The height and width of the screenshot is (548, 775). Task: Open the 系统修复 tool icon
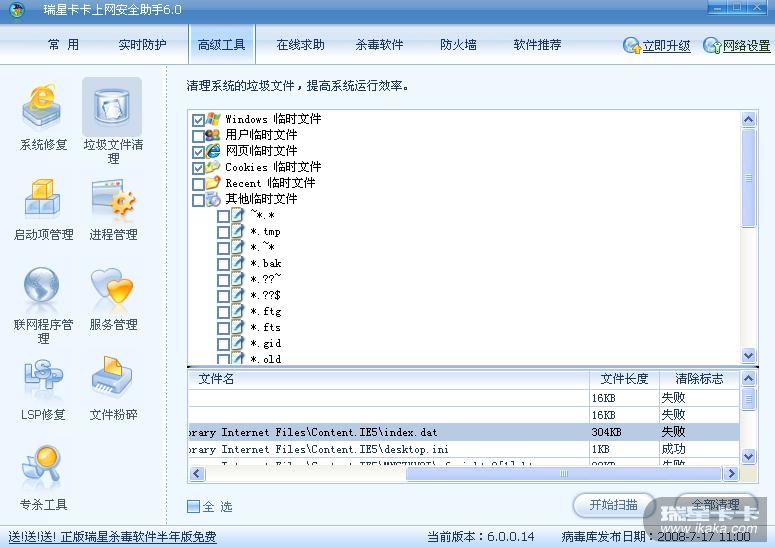tap(42, 105)
